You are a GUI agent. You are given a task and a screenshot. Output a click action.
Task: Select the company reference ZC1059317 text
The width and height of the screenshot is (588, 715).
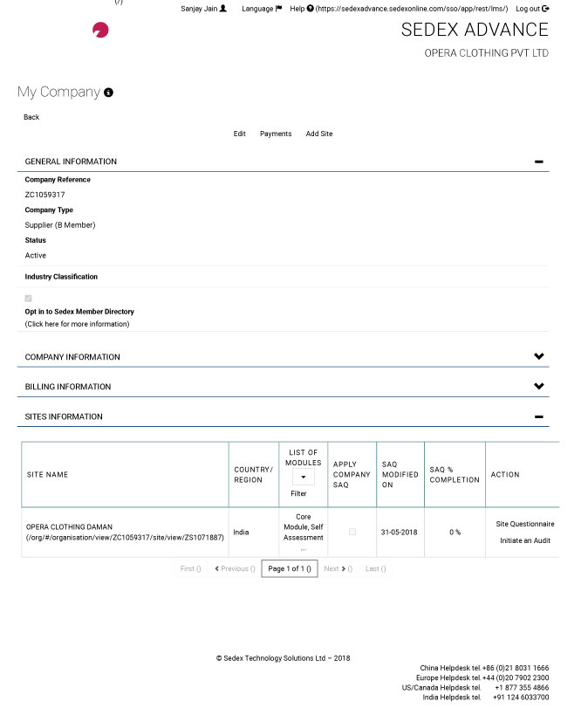point(44,195)
